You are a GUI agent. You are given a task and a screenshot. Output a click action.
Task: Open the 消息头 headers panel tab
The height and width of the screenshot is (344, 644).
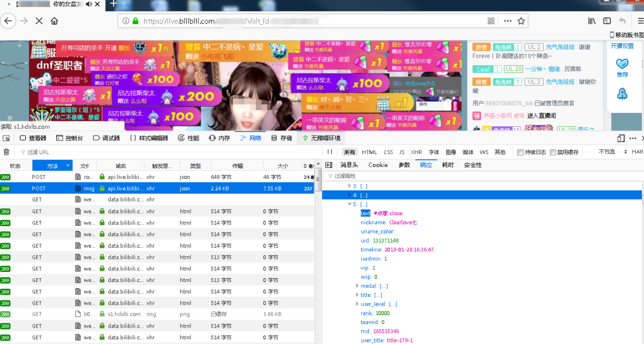pyautogui.click(x=349, y=165)
